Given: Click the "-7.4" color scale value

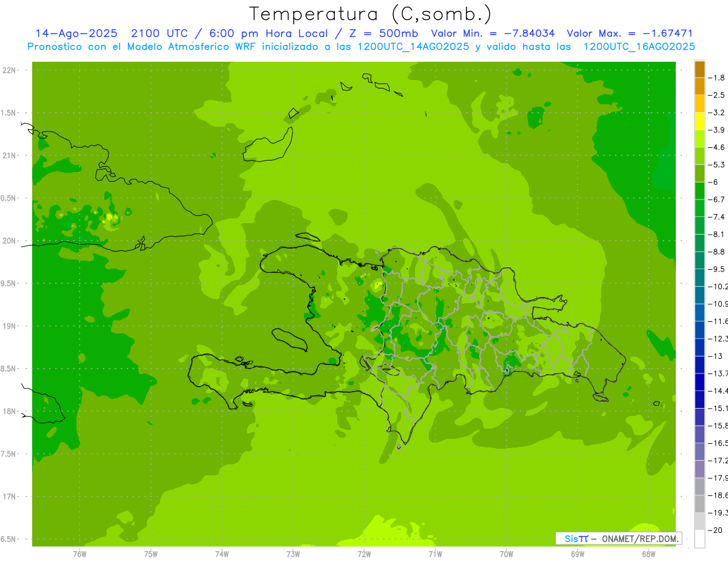Looking at the screenshot, I should 717,216.
